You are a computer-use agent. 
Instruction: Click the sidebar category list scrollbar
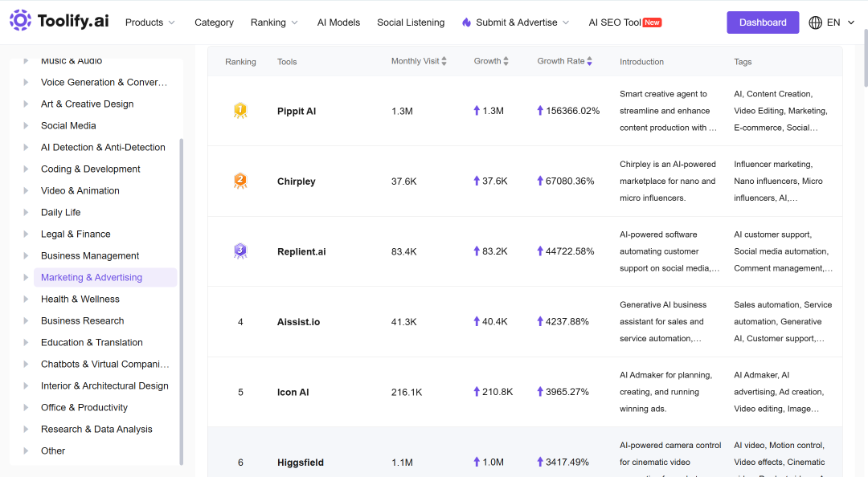(181, 301)
